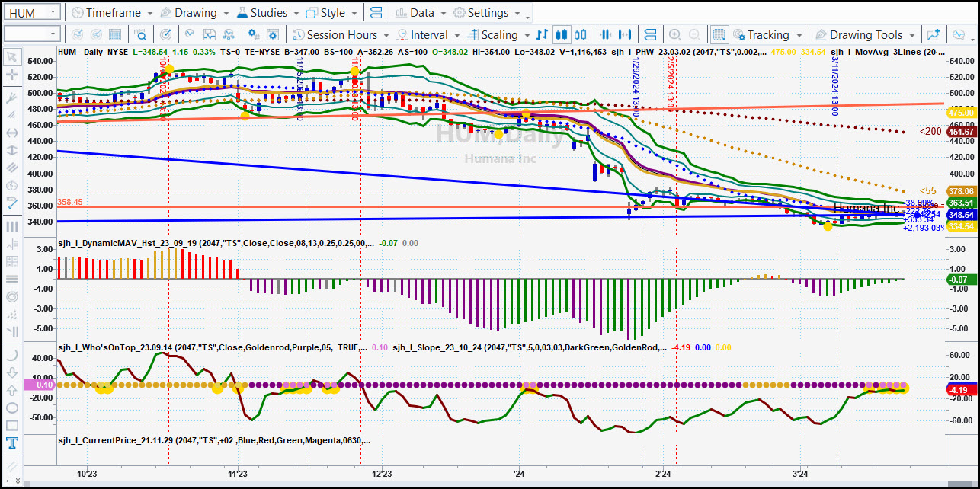980x489 pixels.
Task: Switch to OHLC bar chart style
Action: (x=543, y=35)
